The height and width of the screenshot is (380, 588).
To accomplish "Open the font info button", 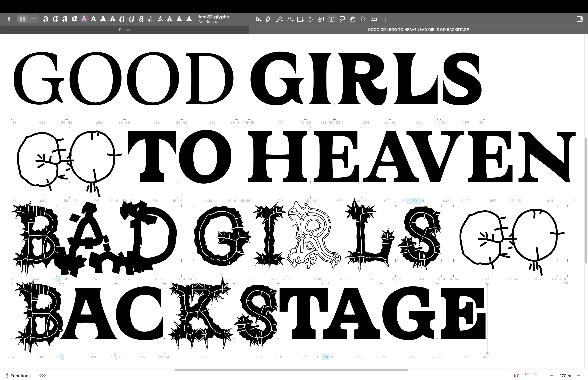I will click(9, 19).
